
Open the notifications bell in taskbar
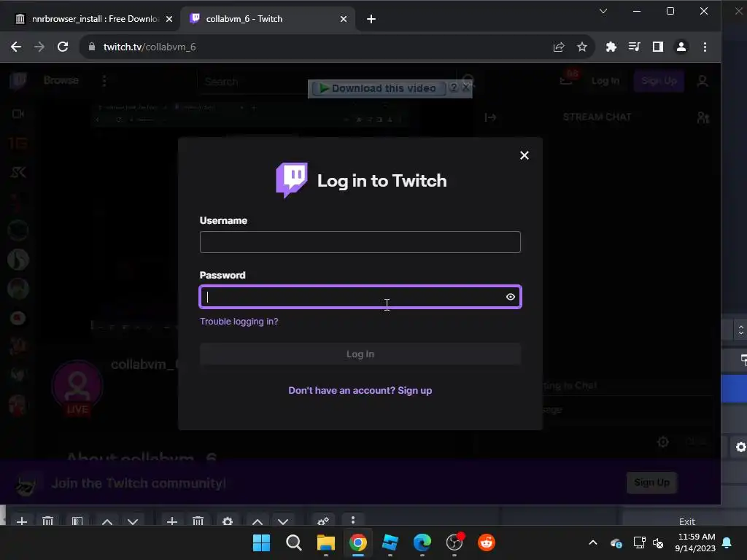727,542
